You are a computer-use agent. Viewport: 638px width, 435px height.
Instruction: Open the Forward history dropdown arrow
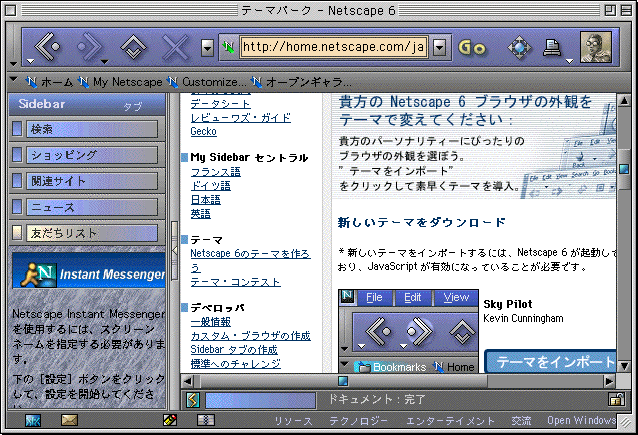pyautogui.click(x=105, y=61)
